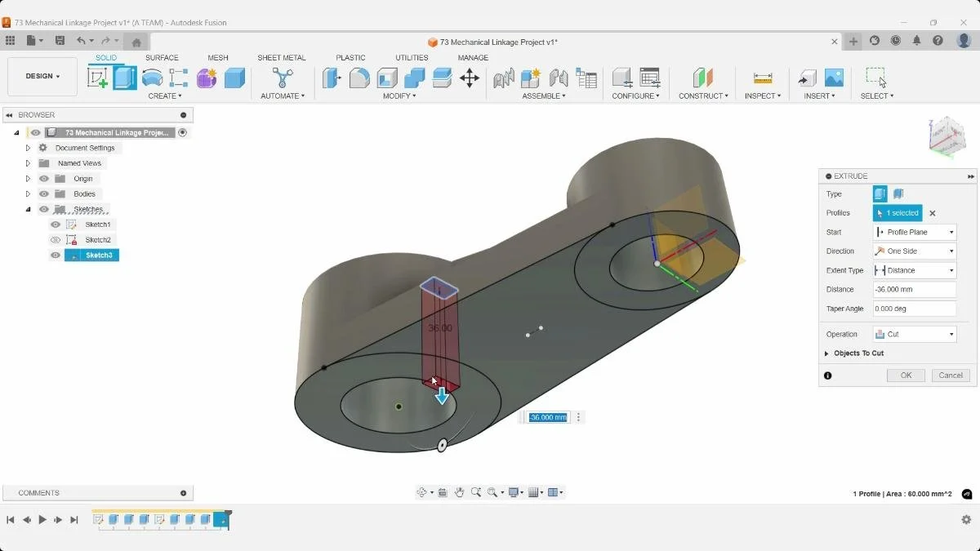Viewport: 980px width, 551px height.
Task: Select the Fillet tool
Action: [359, 78]
